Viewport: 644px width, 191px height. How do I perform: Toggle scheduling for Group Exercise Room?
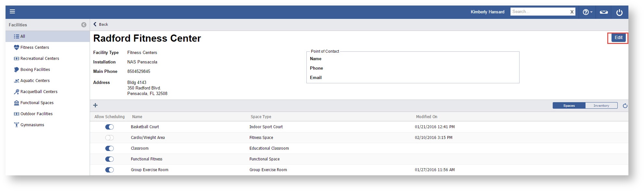click(109, 170)
